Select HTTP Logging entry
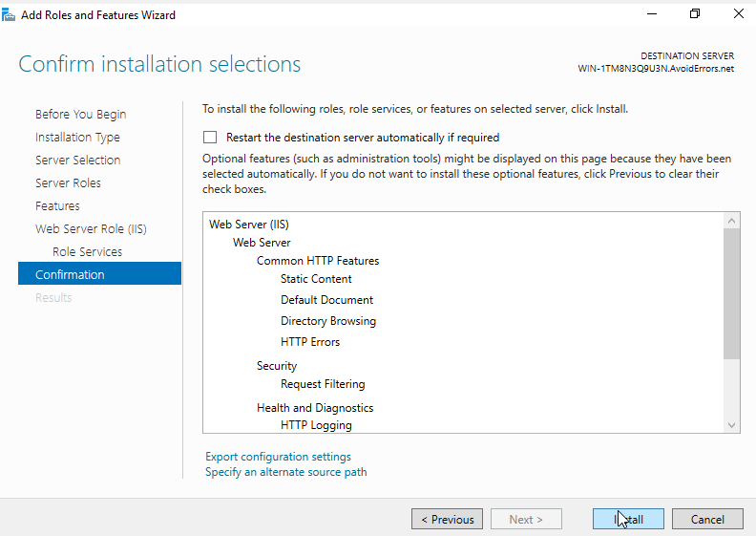 pyautogui.click(x=316, y=425)
